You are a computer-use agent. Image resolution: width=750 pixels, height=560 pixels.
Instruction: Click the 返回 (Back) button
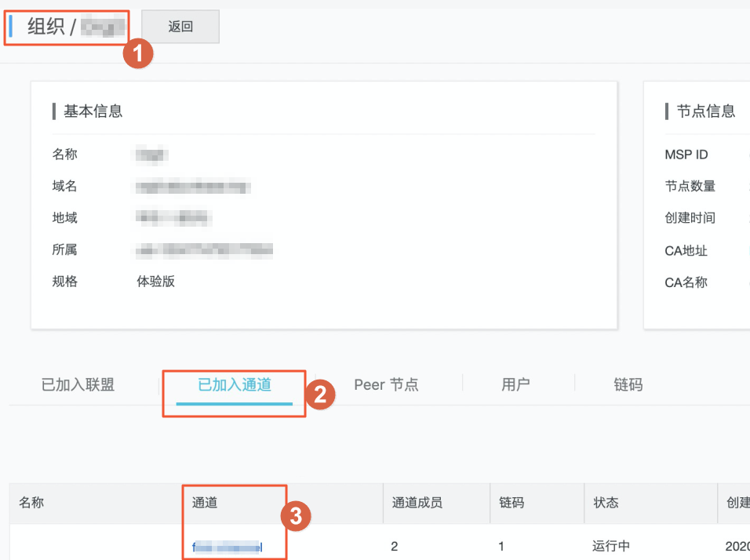point(180,26)
